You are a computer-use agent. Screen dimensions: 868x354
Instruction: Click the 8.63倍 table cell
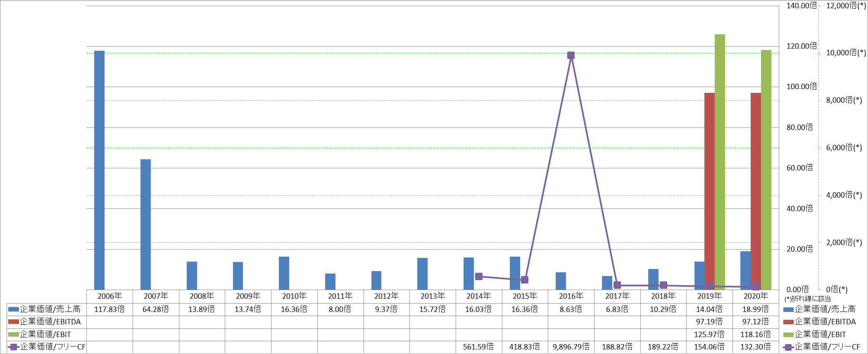coord(571,309)
